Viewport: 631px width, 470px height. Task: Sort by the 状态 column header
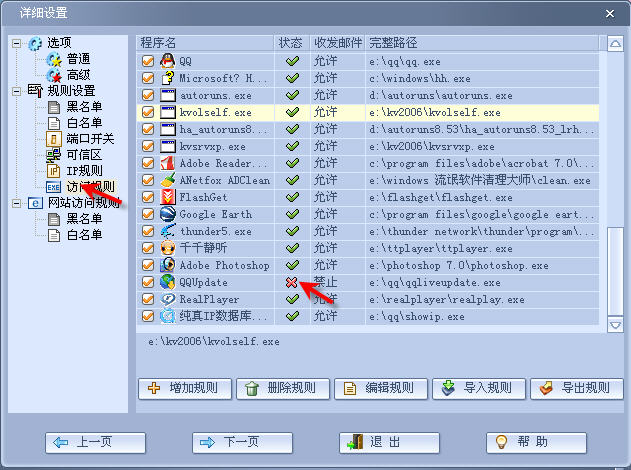292,43
